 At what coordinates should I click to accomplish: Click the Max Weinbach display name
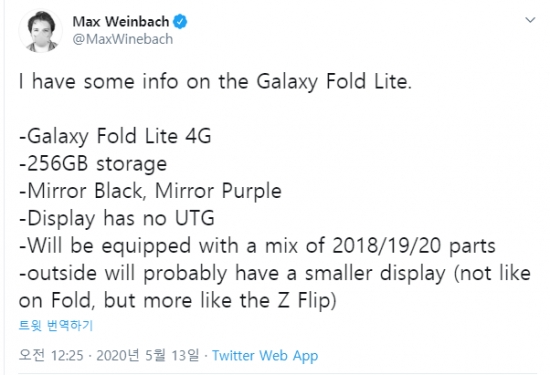[121, 22]
